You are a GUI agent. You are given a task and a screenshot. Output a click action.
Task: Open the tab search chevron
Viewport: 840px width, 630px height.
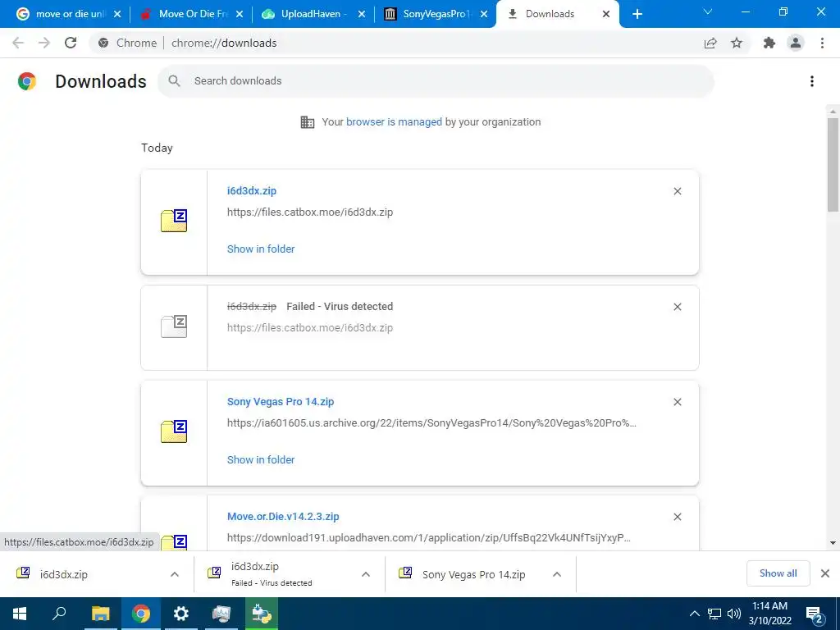point(708,11)
